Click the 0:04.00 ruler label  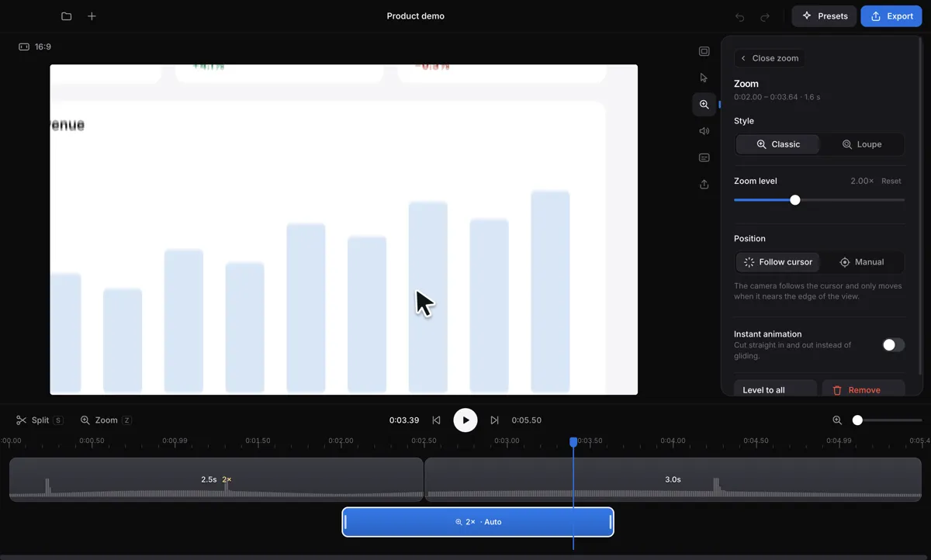[x=673, y=441]
